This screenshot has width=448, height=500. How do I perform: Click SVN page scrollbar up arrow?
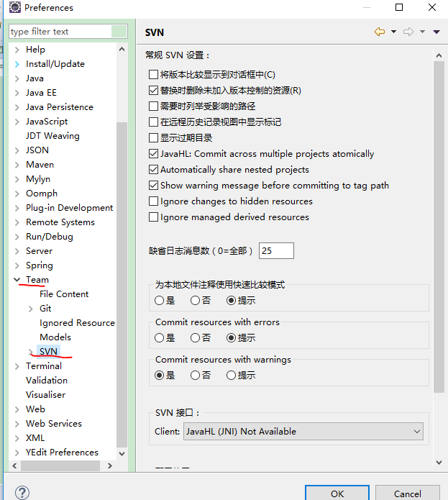(439, 55)
